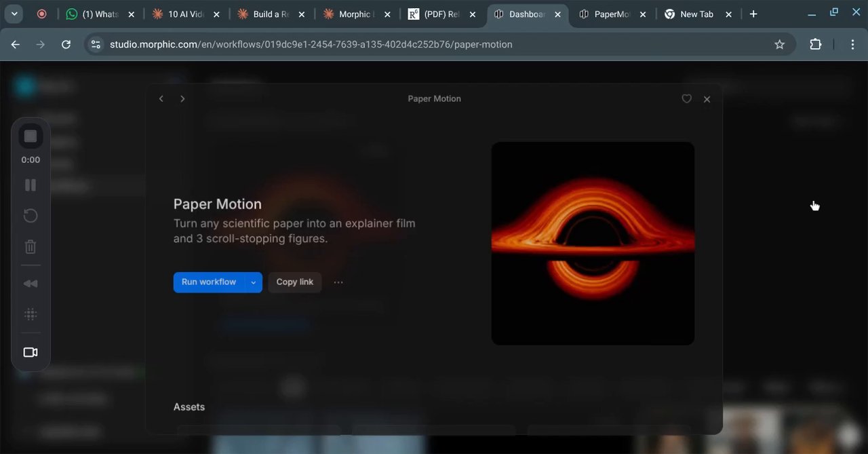Click the rewind icon in recorder panel
This screenshot has height=454, width=868.
(31, 284)
